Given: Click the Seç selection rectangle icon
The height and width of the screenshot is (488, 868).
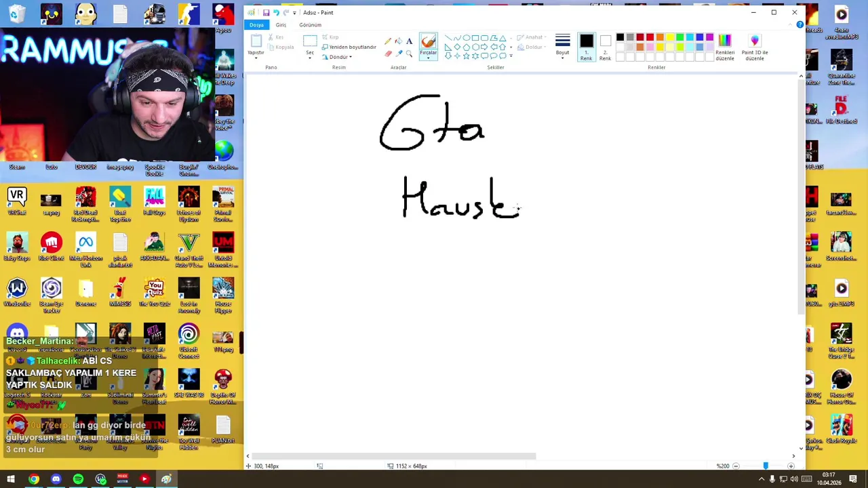Looking at the screenshot, I should pyautogui.click(x=310, y=41).
